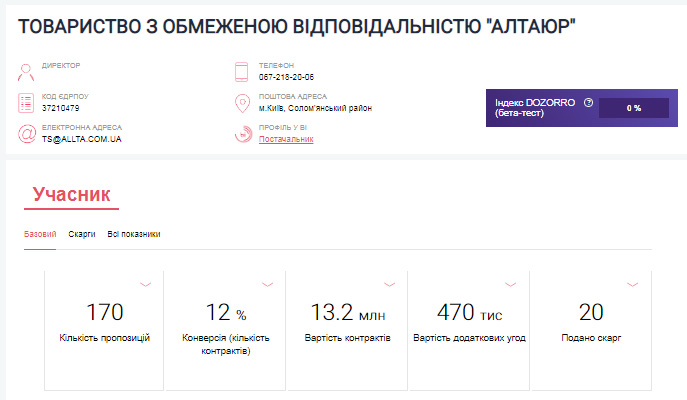Click the ПРОФІЛЬ У ВІ field label

pos(283,127)
